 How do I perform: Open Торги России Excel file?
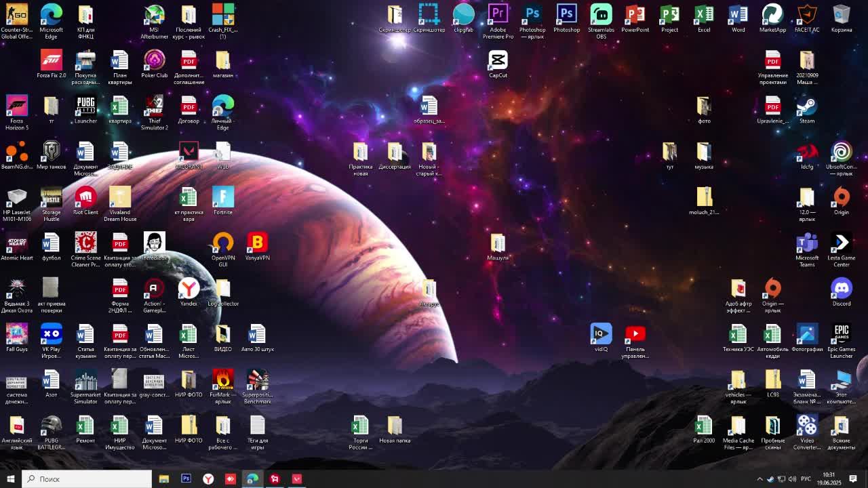coord(360,432)
